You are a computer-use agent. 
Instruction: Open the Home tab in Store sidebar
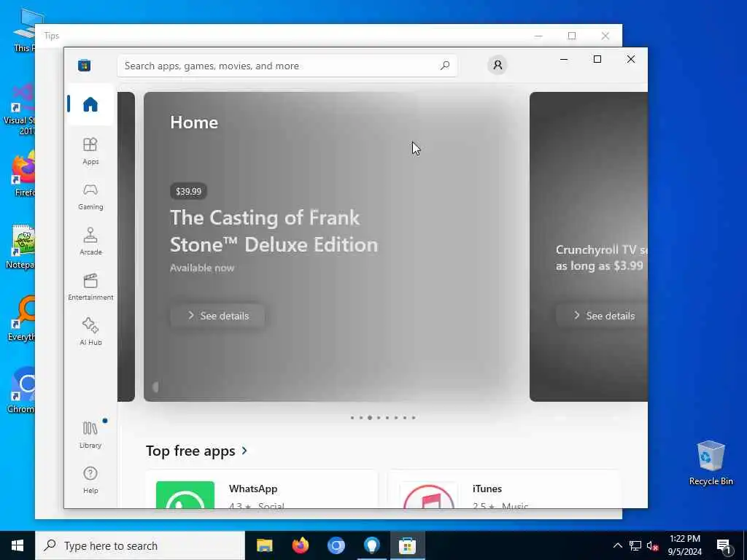[x=90, y=104]
